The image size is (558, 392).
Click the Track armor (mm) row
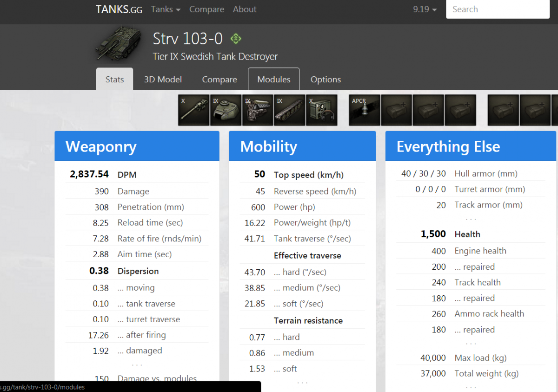(x=471, y=205)
